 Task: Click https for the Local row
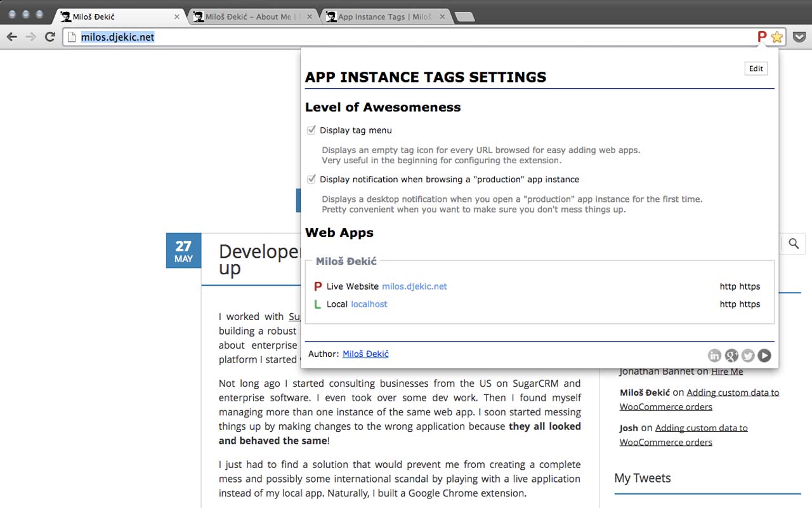(x=750, y=304)
